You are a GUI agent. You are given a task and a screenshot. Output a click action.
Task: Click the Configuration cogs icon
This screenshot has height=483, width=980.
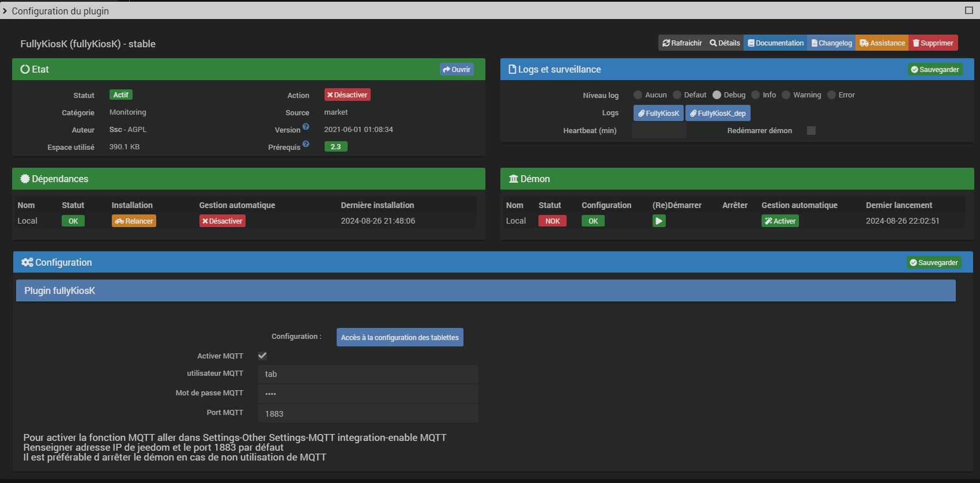pyautogui.click(x=27, y=262)
